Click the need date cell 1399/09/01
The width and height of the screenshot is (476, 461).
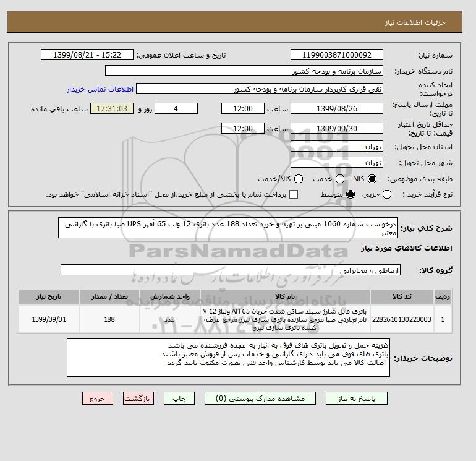coord(49,319)
